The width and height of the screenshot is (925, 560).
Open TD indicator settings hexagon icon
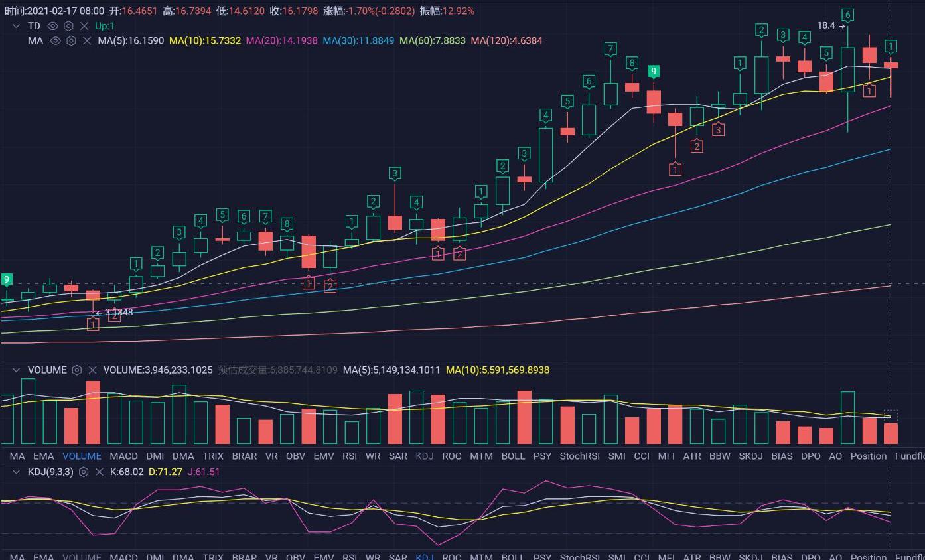click(68, 26)
